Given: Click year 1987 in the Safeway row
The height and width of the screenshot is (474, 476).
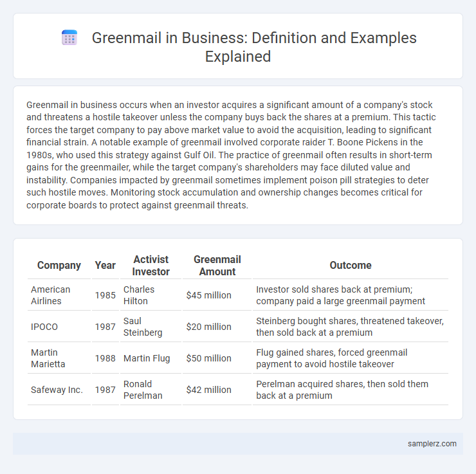Looking at the screenshot, I should 105,390.
